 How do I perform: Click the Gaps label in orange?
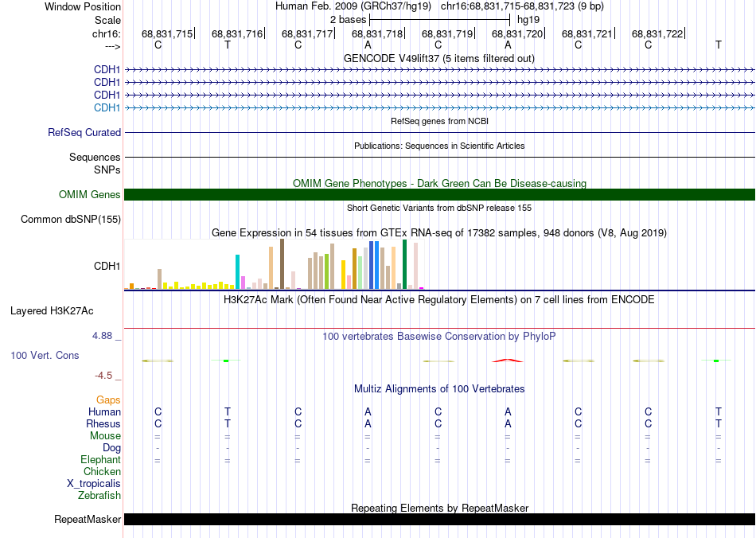108,400
